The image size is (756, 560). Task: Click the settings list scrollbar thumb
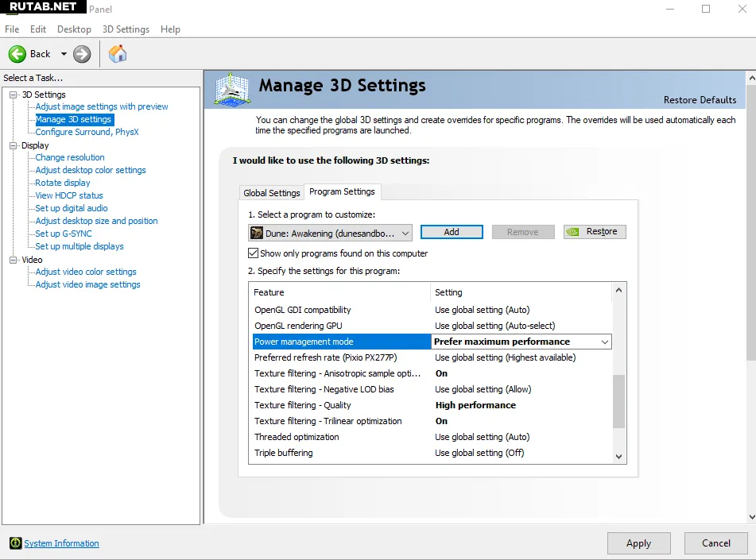pos(619,401)
